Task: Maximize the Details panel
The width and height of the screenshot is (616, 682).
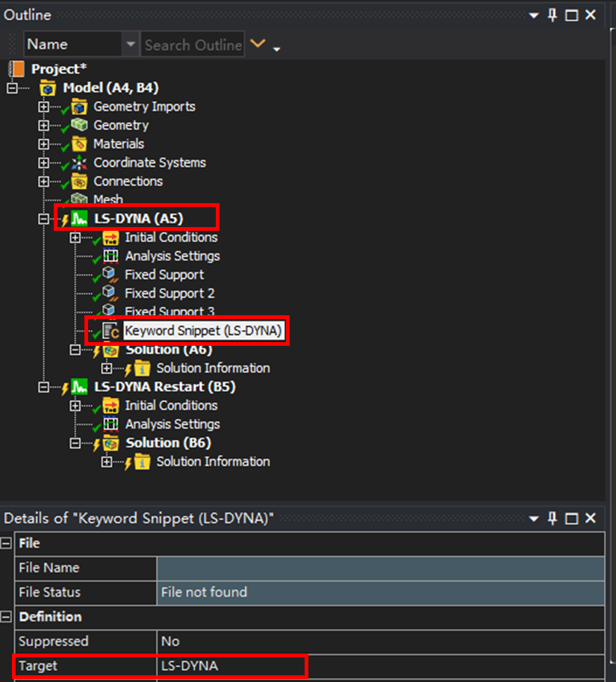Action: coord(571,518)
